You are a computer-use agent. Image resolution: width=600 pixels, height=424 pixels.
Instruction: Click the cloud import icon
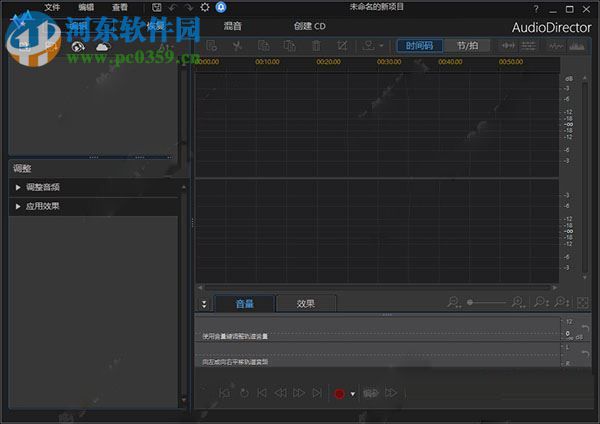[102, 47]
